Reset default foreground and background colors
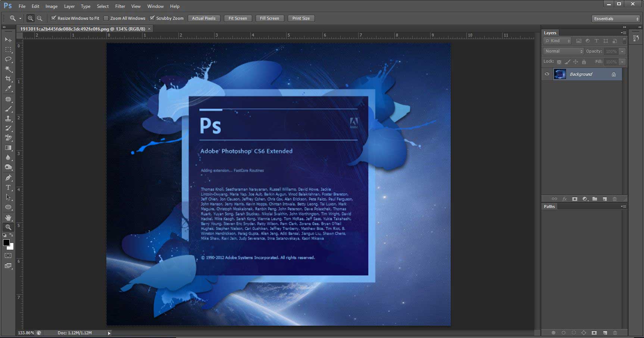This screenshot has width=644, height=338. coord(4,235)
